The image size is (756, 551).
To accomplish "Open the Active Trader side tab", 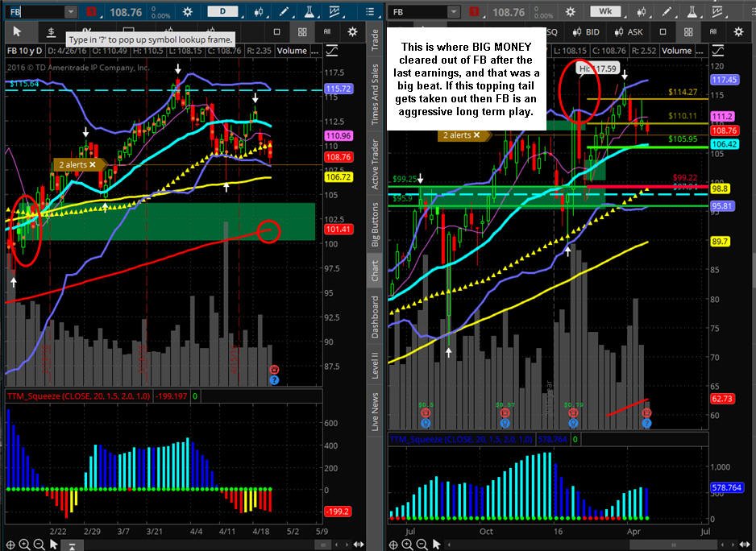I will pos(375,164).
